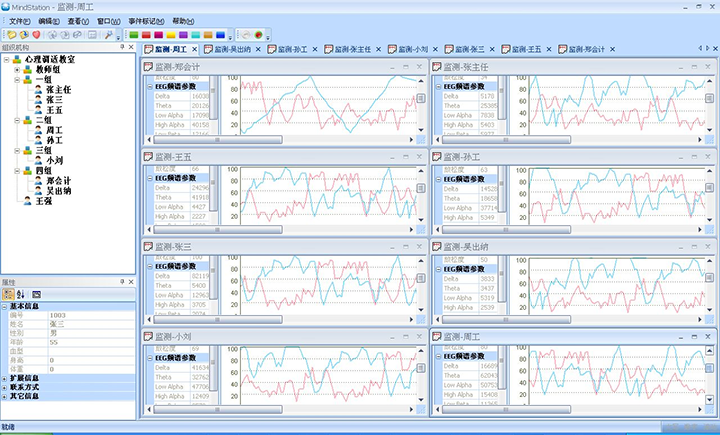The image size is (720, 435).
Task: Select the yellow color swatch in toolbar
Action: click(170, 35)
